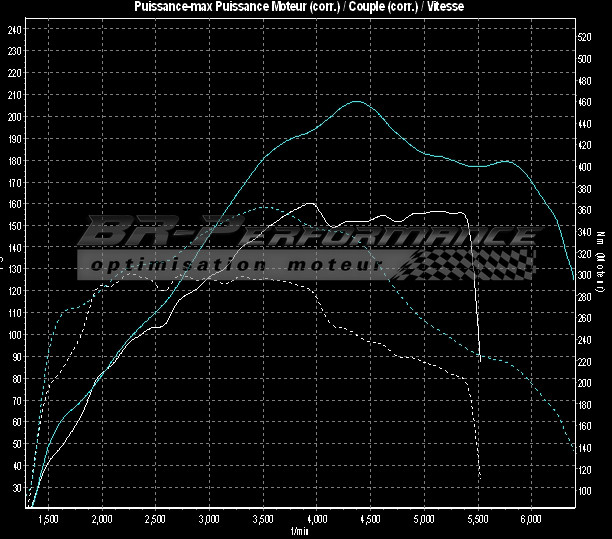Click the 240 value on the left axis

point(14,29)
